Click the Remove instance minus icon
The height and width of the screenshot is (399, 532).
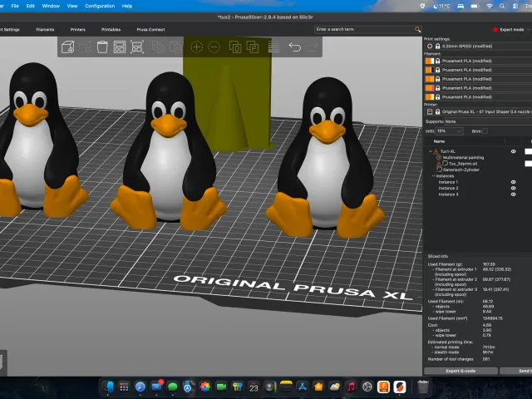click(x=214, y=47)
